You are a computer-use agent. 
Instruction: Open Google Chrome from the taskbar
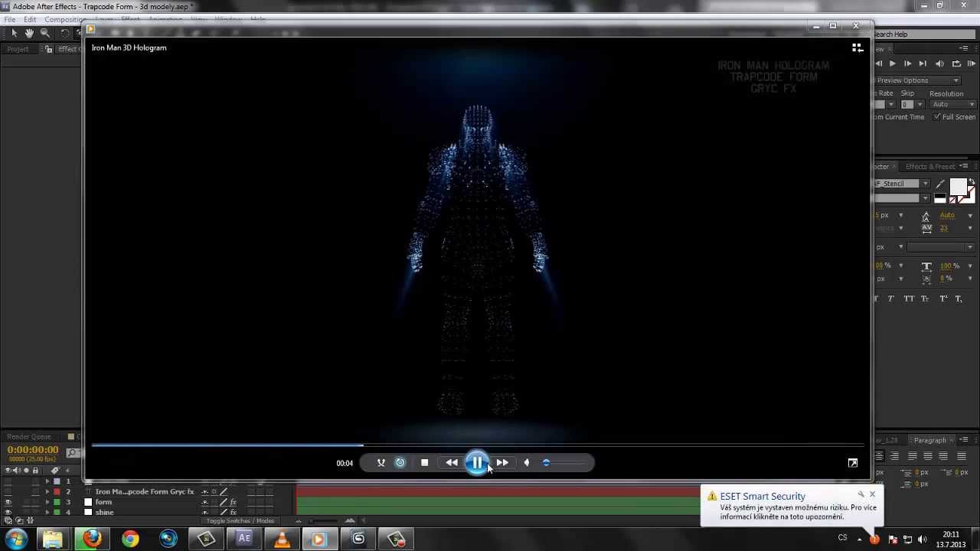tap(130, 539)
